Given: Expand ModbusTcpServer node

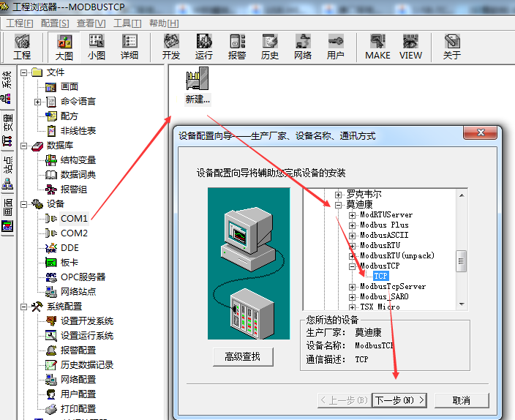Looking at the screenshot, I should [x=352, y=287].
